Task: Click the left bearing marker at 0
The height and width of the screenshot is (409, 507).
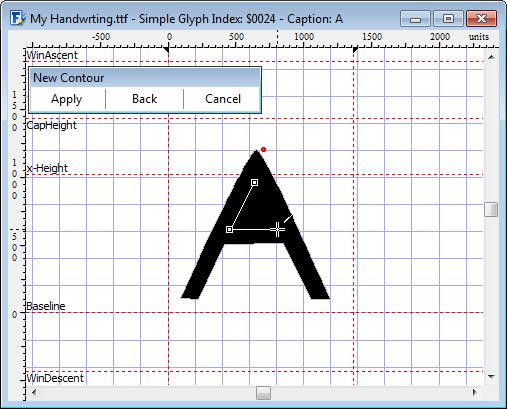Action: (x=166, y=50)
